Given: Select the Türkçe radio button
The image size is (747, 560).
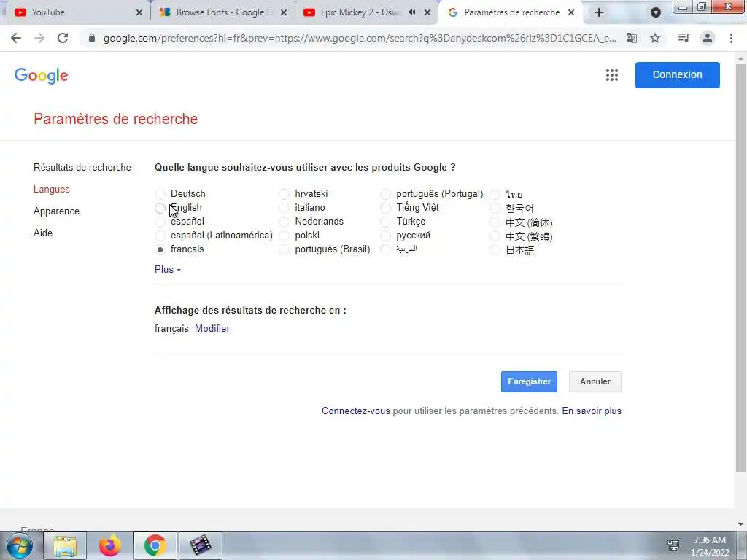Looking at the screenshot, I should pos(385,222).
